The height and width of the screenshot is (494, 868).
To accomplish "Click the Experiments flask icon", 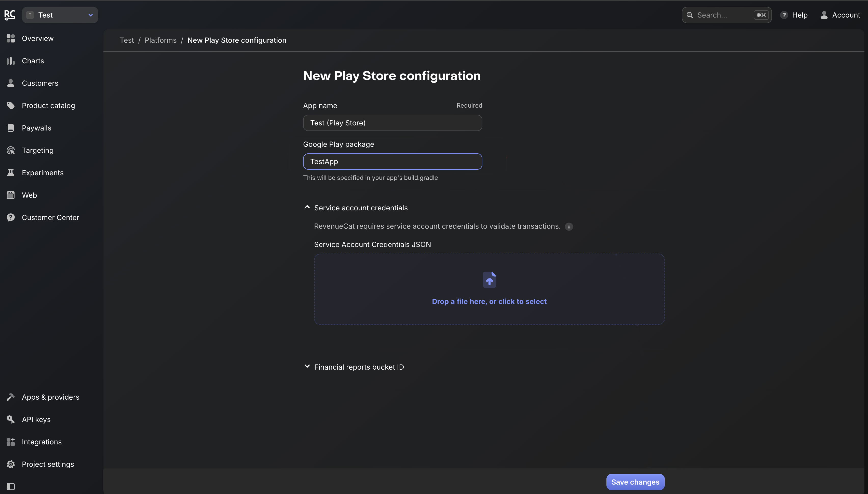I will click(x=10, y=173).
